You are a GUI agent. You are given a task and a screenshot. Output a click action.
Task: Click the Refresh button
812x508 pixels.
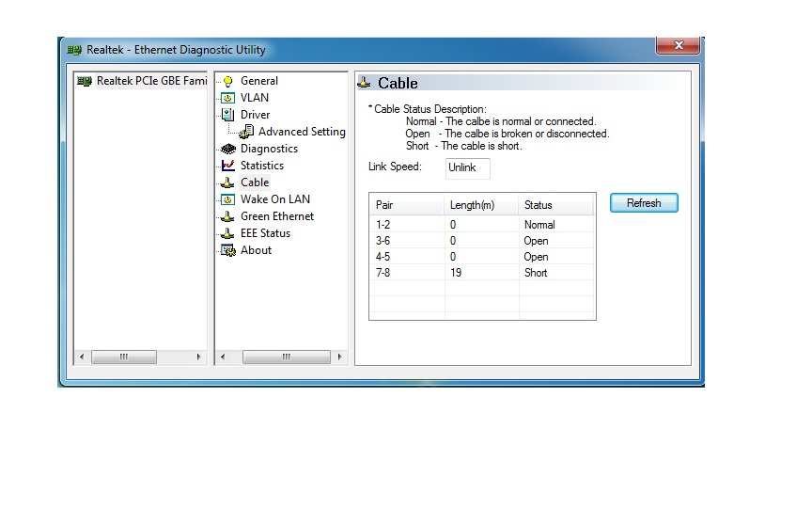pyautogui.click(x=644, y=203)
